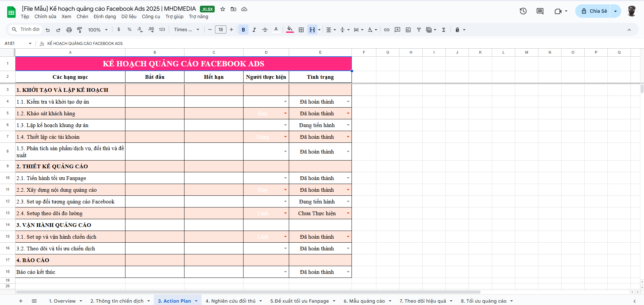Image resolution: width=644 pixels, height=305 pixels.
Task: Open Google account avatar
Action: click(x=632, y=11)
